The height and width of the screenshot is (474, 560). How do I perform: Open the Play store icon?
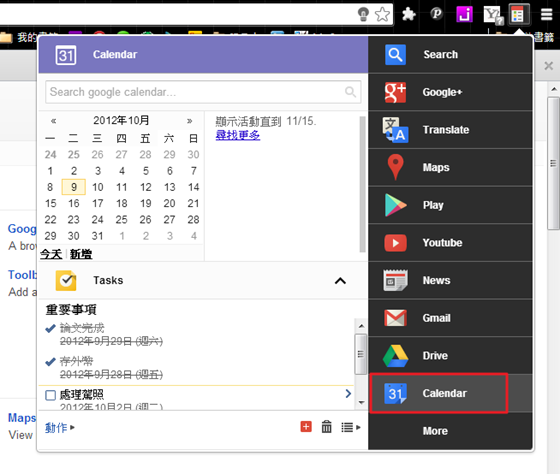click(395, 205)
